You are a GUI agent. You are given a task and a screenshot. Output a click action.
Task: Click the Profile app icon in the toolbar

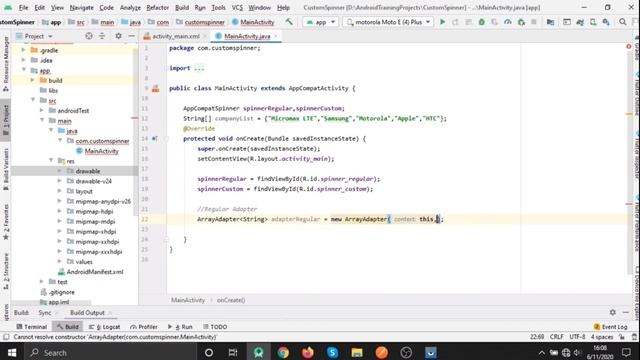point(508,22)
